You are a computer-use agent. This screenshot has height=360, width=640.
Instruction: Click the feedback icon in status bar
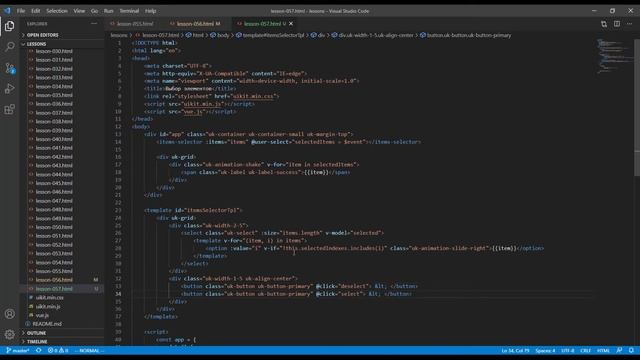pos(620,351)
